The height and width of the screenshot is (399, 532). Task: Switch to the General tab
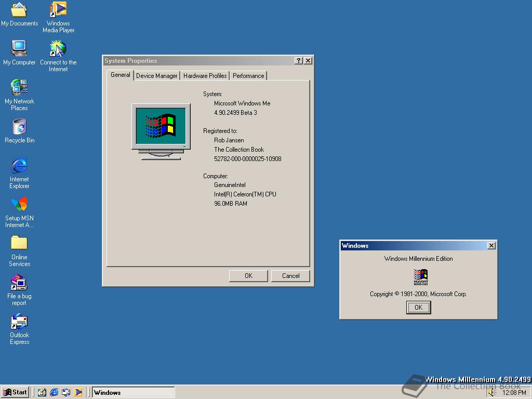click(x=120, y=75)
